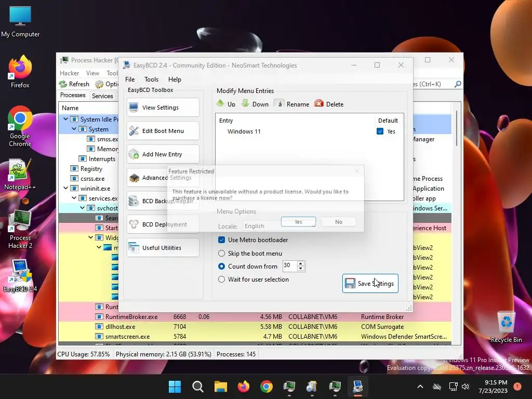The height and width of the screenshot is (399, 532).
Task: Open Add New Entry section
Action: click(x=163, y=154)
